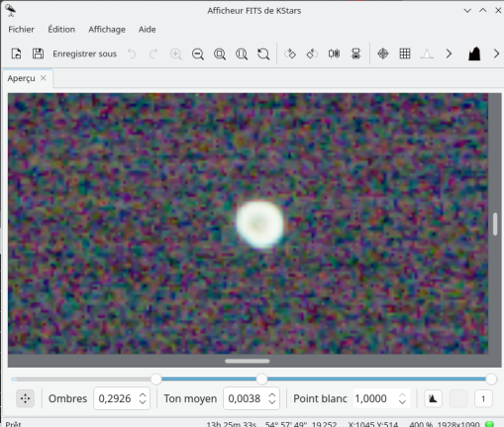Increase the Ombres value with up arrow
This screenshot has height=427, width=504.
(x=143, y=394)
